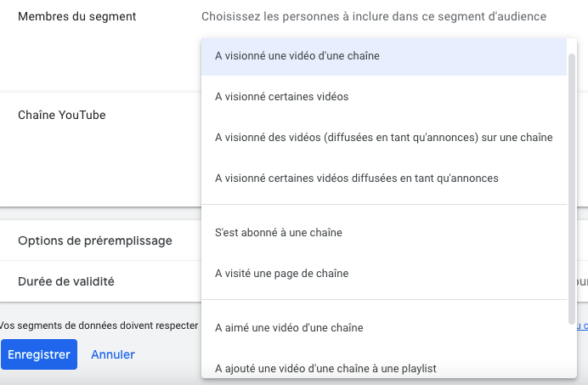Select "A visionné une vidéo d'une chaîne"
This screenshot has height=385, width=588.
tap(297, 56)
